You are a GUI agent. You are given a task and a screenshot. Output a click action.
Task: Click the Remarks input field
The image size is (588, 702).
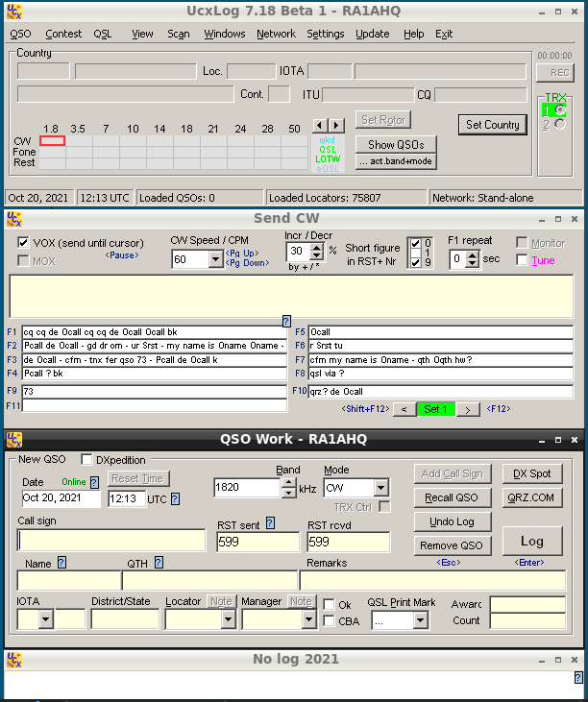(x=432, y=581)
